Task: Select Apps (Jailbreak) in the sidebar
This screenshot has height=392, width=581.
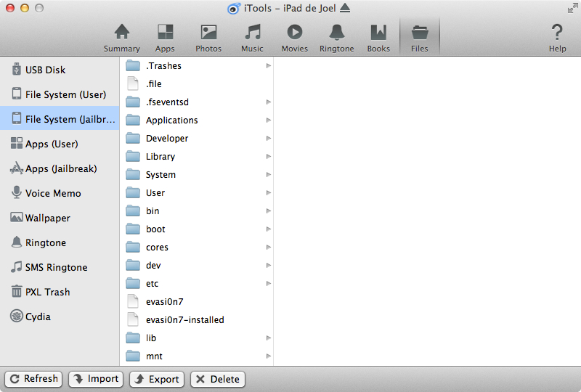Action: [60, 168]
